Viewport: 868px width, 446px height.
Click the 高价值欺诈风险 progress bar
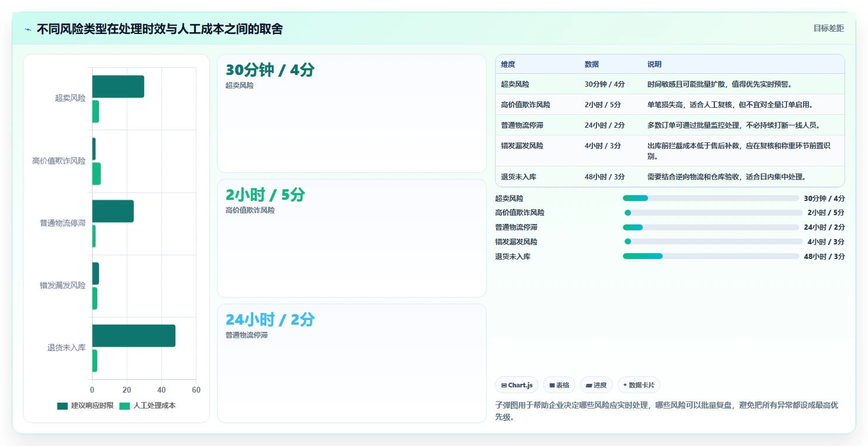(713, 213)
